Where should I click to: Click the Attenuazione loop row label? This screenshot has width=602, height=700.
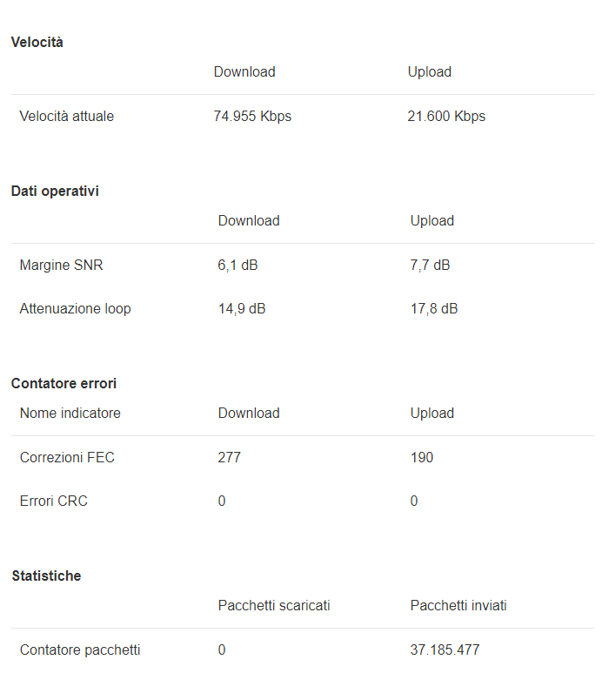pos(75,308)
